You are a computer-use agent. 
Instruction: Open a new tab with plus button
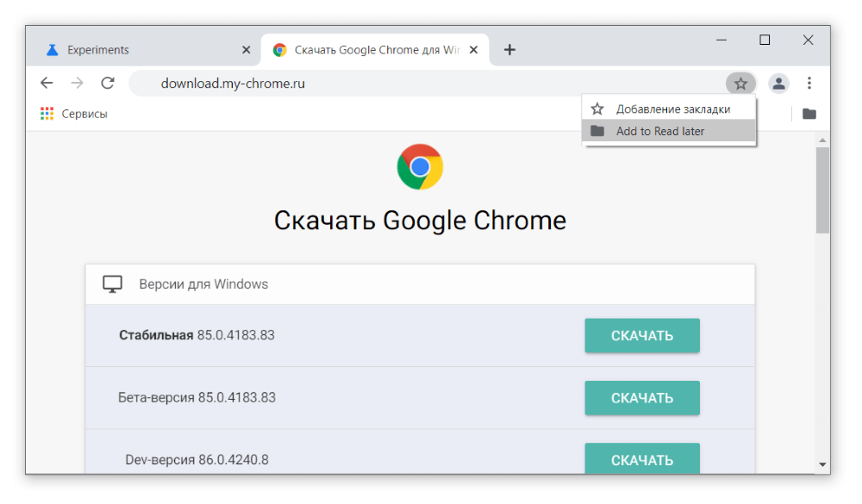(509, 49)
